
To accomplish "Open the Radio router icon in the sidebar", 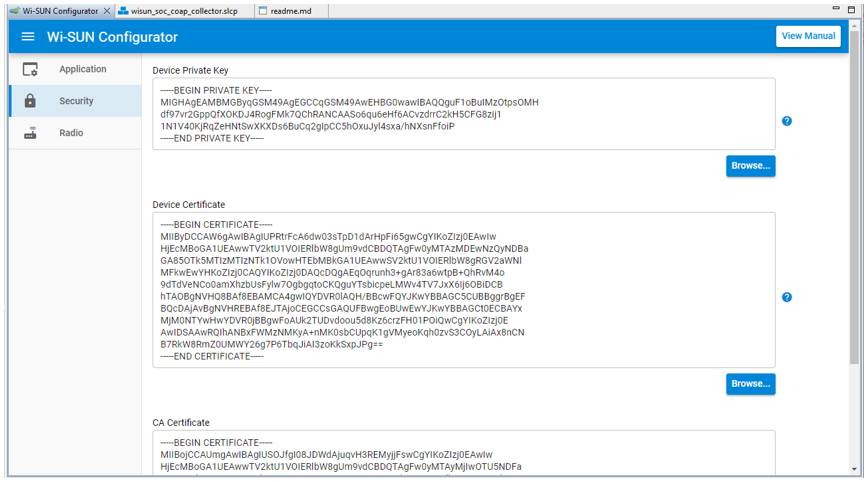I will tap(30, 133).
